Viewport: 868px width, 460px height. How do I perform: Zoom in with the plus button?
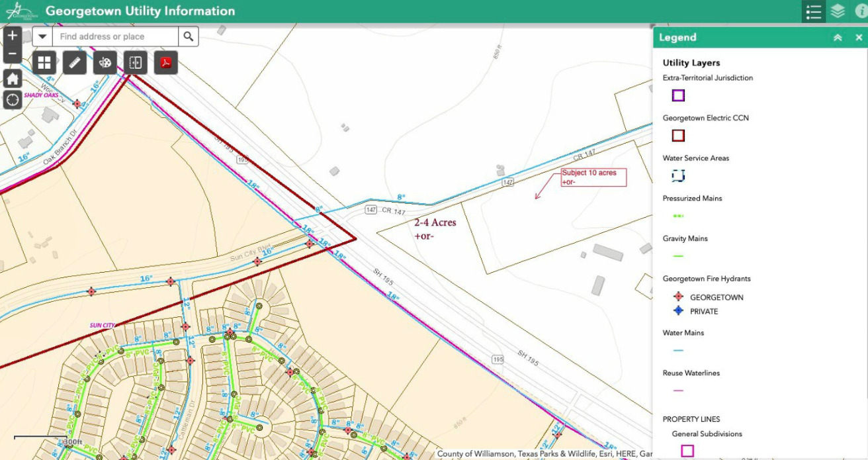(x=13, y=36)
